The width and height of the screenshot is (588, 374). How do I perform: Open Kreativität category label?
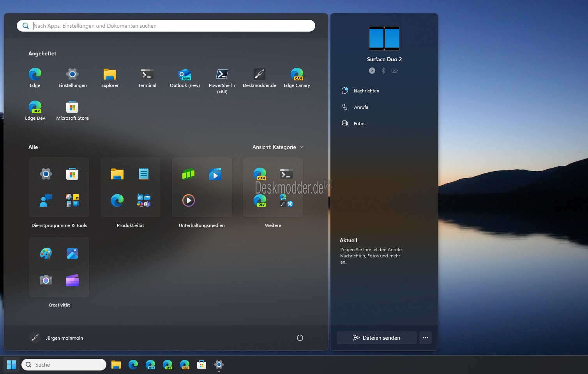pyautogui.click(x=59, y=305)
